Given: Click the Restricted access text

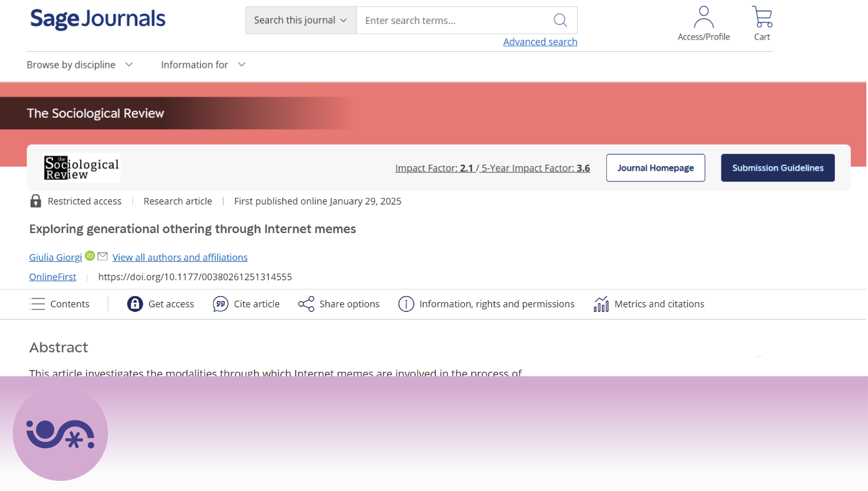Looking at the screenshot, I should [85, 201].
